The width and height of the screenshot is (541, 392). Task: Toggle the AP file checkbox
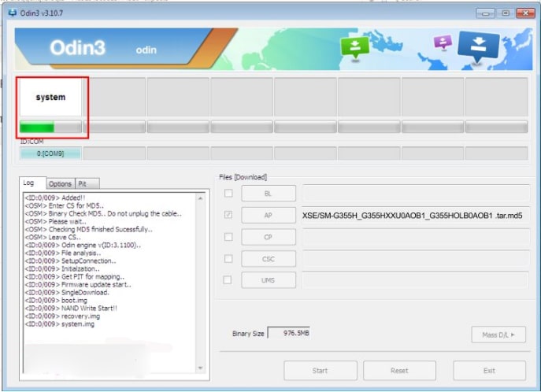(x=228, y=215)
